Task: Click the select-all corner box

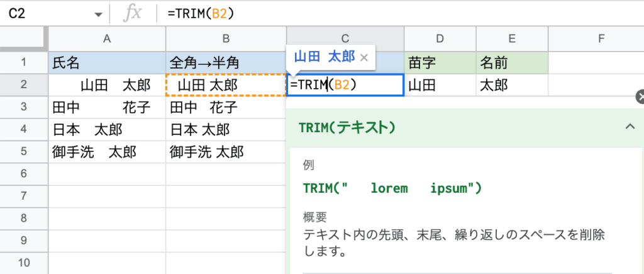Action: pos(24,39)
